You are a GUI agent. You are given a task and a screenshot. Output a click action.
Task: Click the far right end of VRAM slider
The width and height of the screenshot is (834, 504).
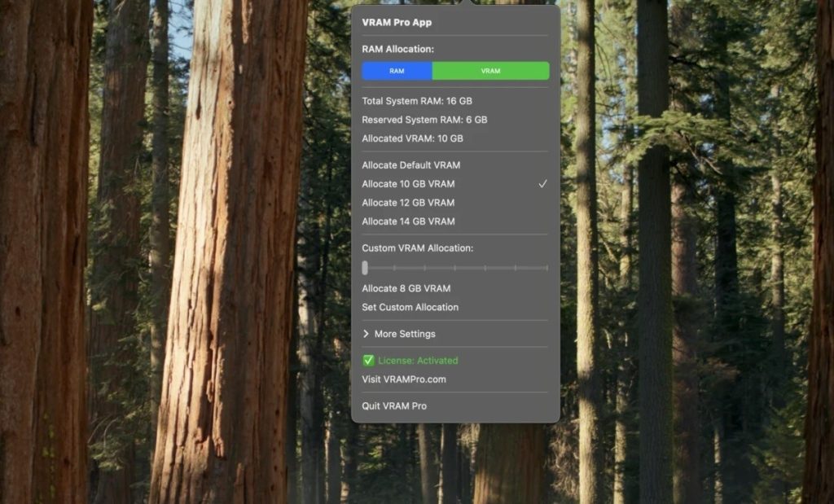546,268
